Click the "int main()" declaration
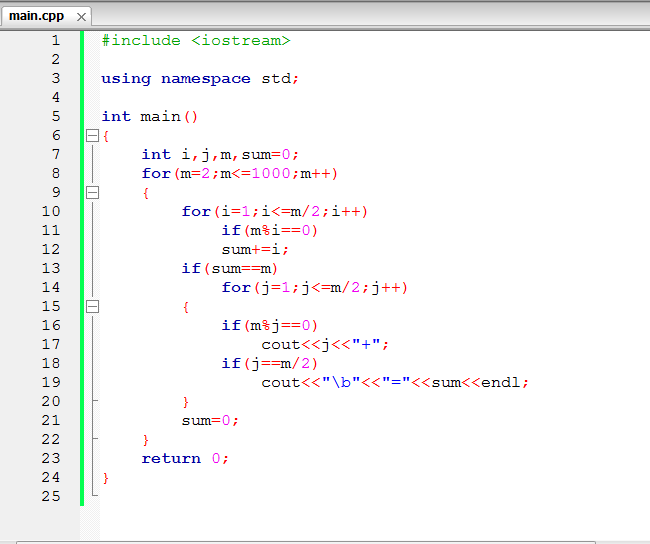 click(x=150, y=117)
